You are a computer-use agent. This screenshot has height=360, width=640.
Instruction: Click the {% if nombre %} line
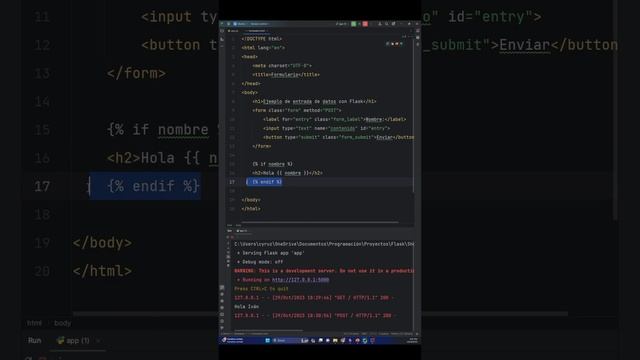(x=272, y=164)
